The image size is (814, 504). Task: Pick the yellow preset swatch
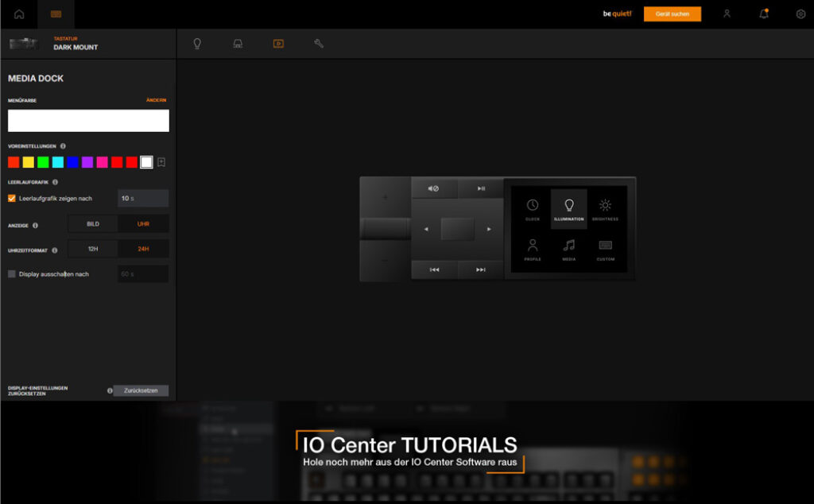tap(29, 162)
